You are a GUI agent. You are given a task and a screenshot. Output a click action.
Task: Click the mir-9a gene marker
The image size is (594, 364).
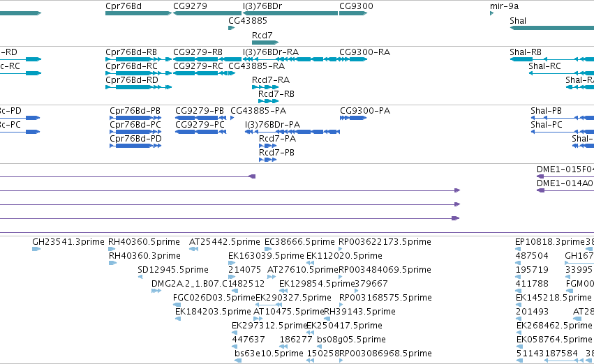(491, 13)
